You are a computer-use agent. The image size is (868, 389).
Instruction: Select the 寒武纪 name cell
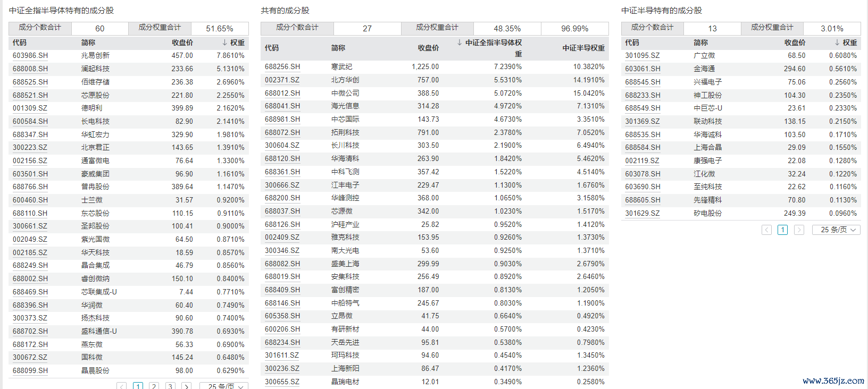[x=341, y=67]
